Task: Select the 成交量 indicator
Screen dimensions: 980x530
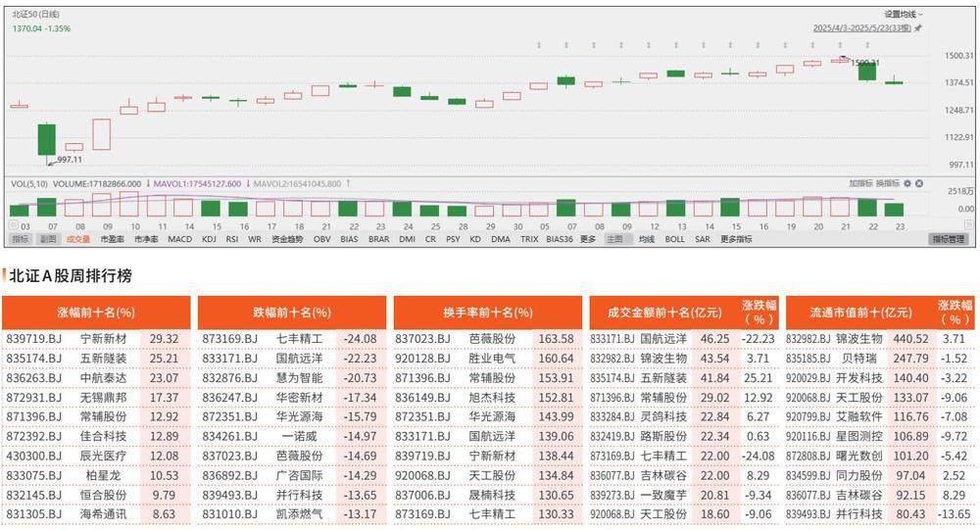Action: point(78,239)
